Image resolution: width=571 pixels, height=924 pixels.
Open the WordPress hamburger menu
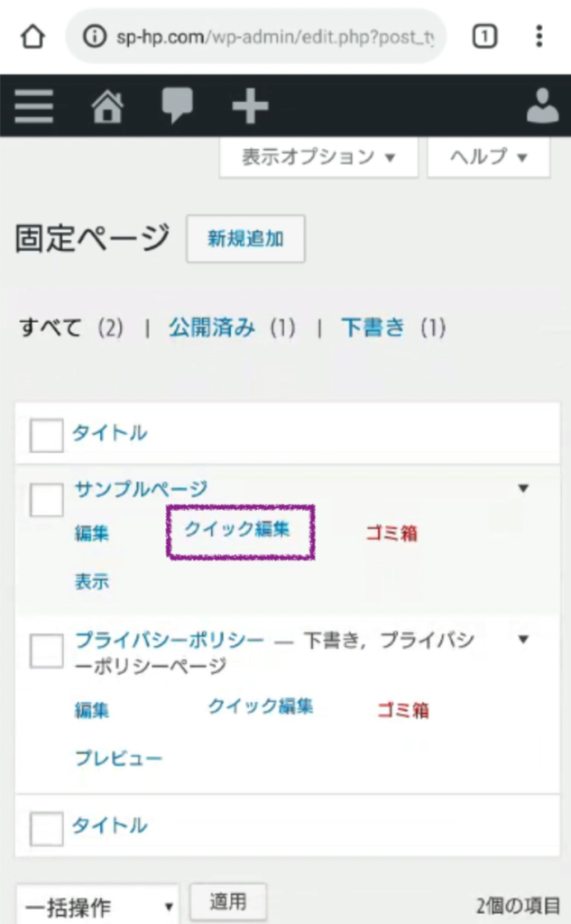click(33, 106)
